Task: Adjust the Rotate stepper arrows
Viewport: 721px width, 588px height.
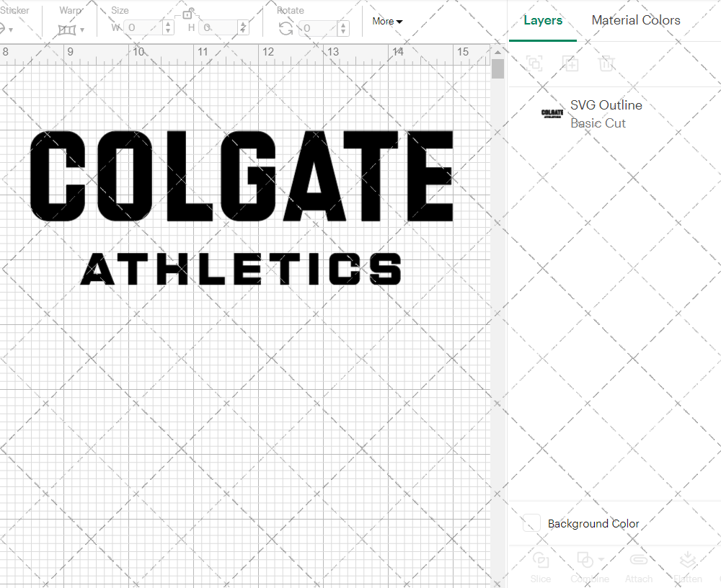Action: pyautogui.click(x=343, y=28)
